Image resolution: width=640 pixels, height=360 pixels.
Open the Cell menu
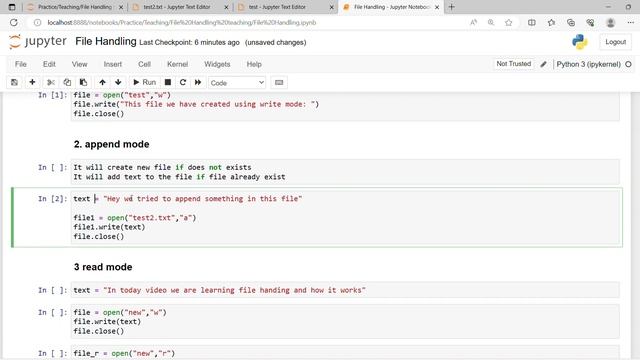144,64
